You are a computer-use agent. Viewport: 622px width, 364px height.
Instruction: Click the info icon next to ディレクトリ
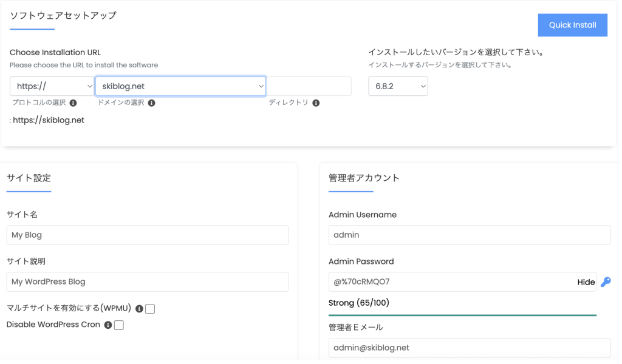point(316,103)
